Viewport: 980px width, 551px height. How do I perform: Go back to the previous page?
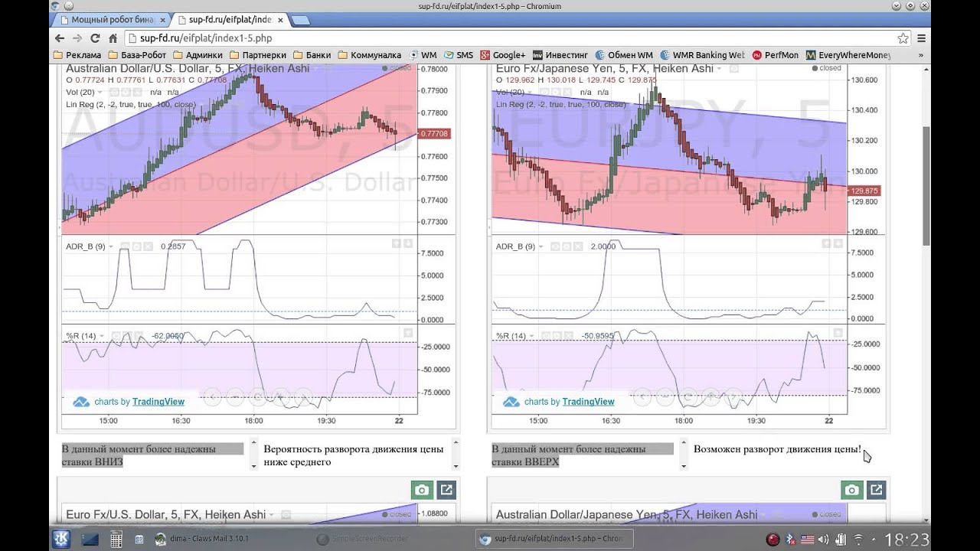tap(60, 37)
